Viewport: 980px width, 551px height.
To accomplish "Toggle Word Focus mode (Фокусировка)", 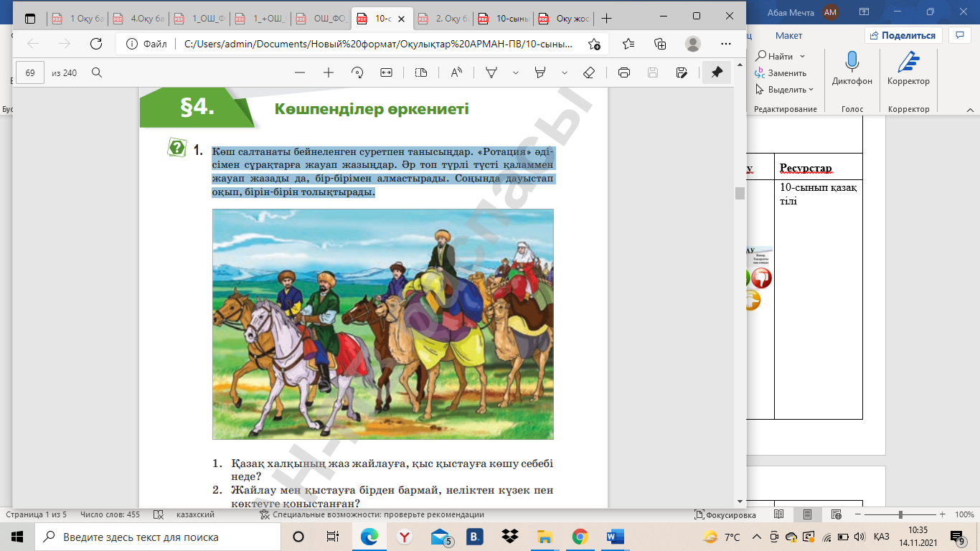I will (x=725, y=515).
